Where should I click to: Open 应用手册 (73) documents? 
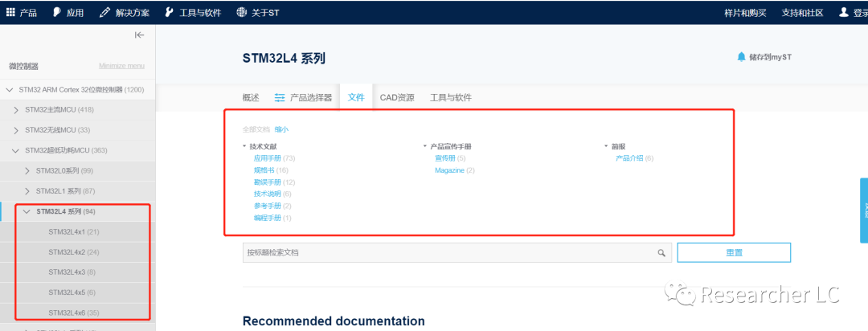tap(275, 158)
